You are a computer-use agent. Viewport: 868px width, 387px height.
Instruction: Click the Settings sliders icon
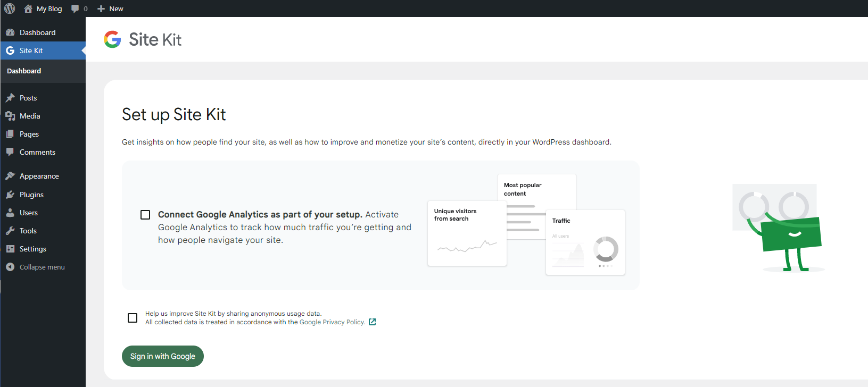pyautogui.click(x=10, y=249)
